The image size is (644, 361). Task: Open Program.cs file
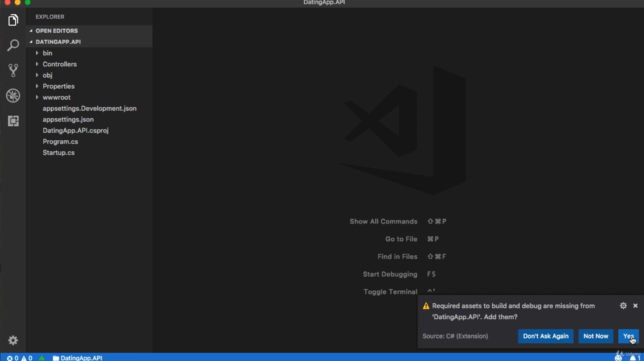point(61,142)
